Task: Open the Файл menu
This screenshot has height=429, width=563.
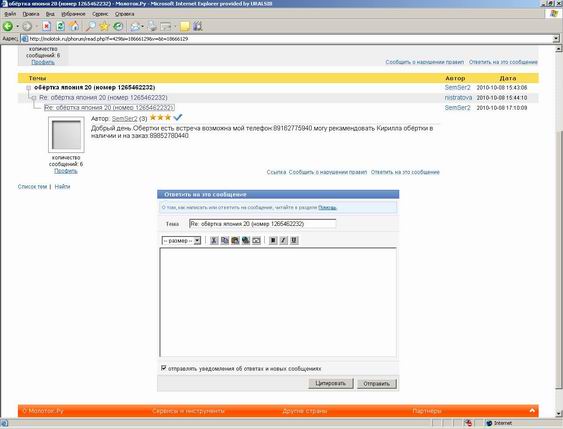Action: tap(10, 14)
